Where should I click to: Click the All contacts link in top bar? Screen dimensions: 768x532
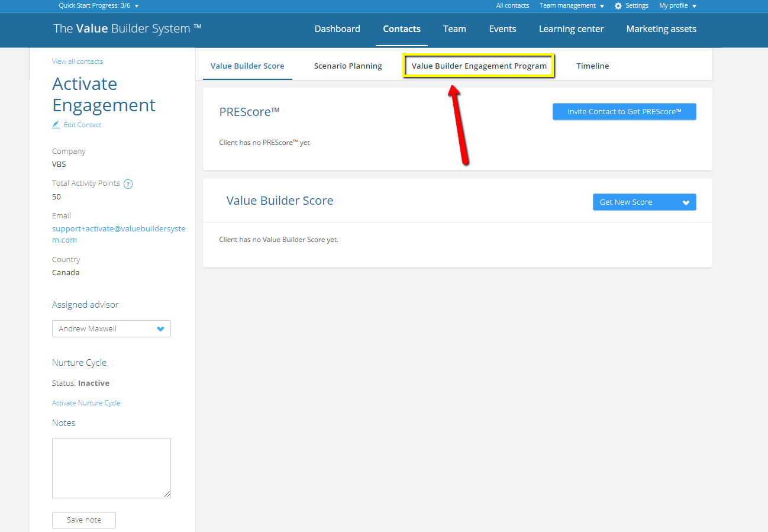coord(512,5)
